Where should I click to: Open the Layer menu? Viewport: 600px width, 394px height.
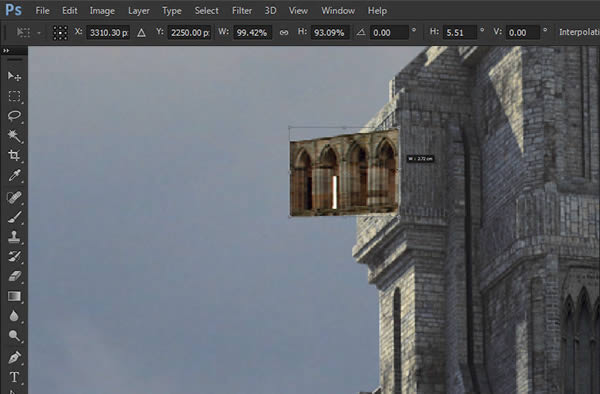(x=139, y=11)
